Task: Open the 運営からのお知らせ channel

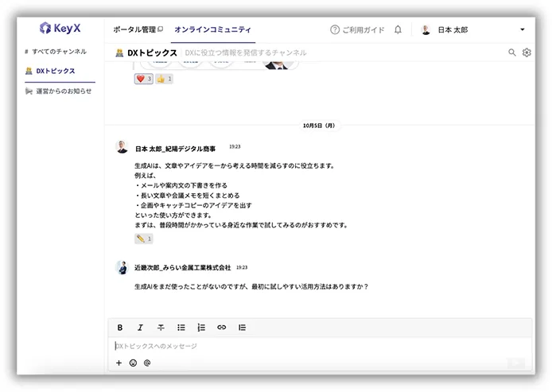Action: click(x=58, y=91)
